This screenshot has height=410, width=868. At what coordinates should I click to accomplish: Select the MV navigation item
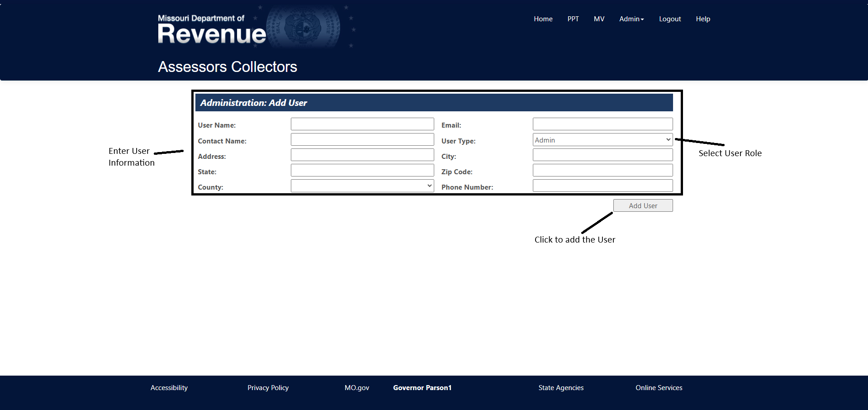click(x=599, y=19)
